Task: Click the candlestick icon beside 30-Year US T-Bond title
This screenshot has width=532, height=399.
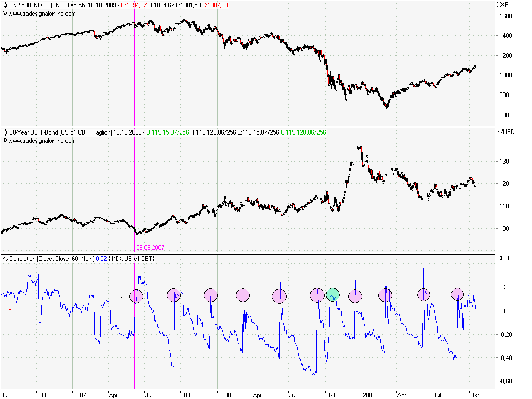Action: point(5,132)
